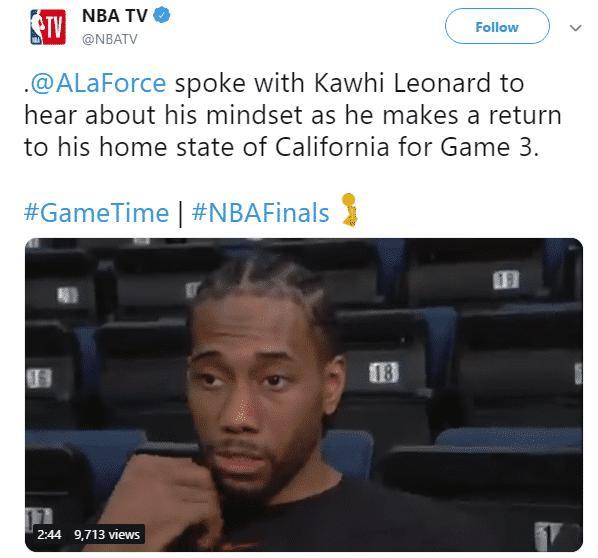This screenshot has height=558, width=598.
Task: Open the #GameTime hashtag
Action: tap(96, 213)
